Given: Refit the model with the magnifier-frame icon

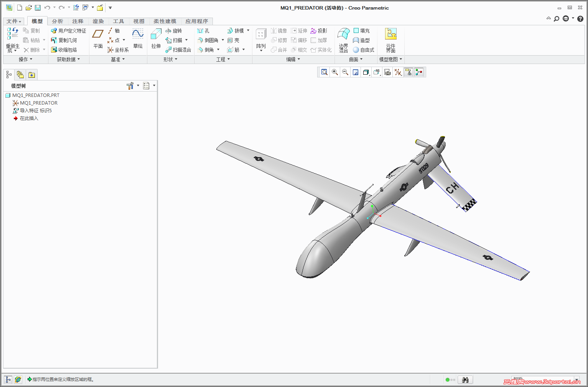Looking at the screenshot, I should click(324, 72).
